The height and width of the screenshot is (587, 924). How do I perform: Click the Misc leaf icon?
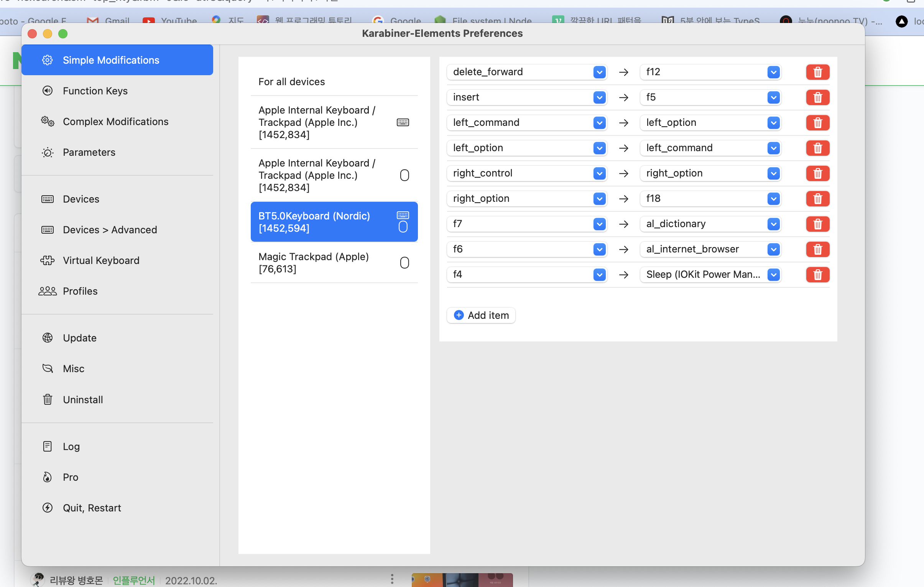click(x=47, y=369)
